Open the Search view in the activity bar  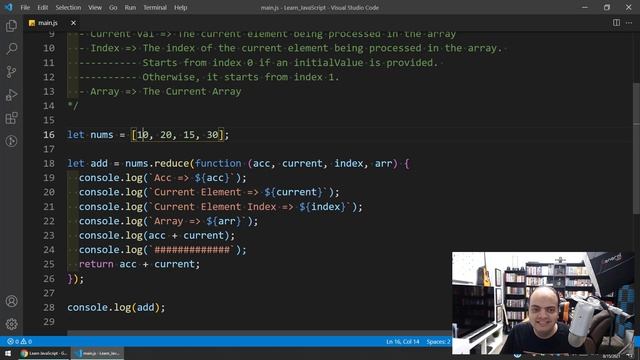(11, 49)
